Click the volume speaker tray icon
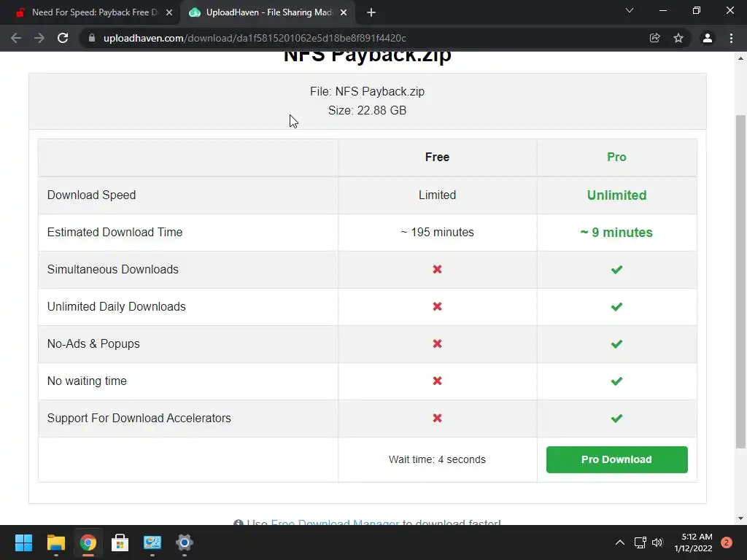 coord(657,542)
